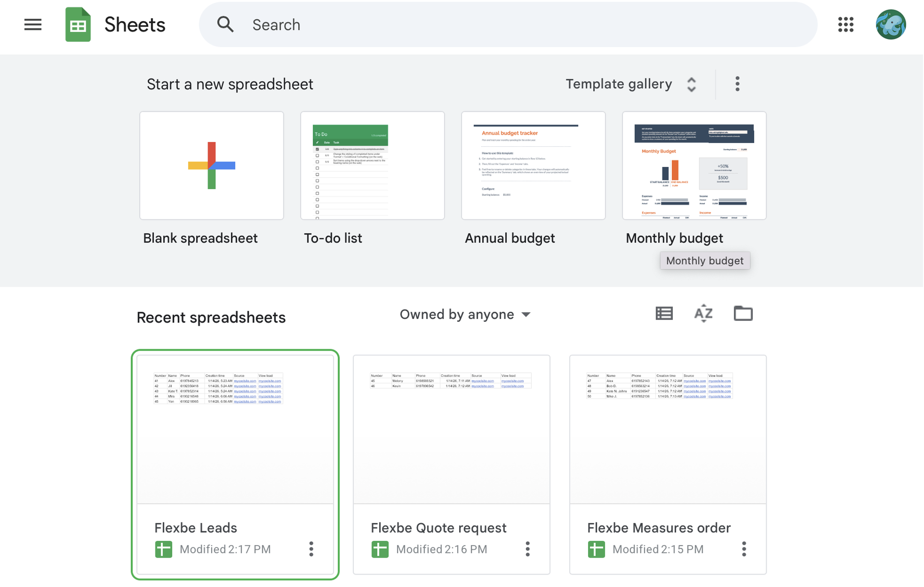Open more options next to Template gallery

click(x=737, y=84)
